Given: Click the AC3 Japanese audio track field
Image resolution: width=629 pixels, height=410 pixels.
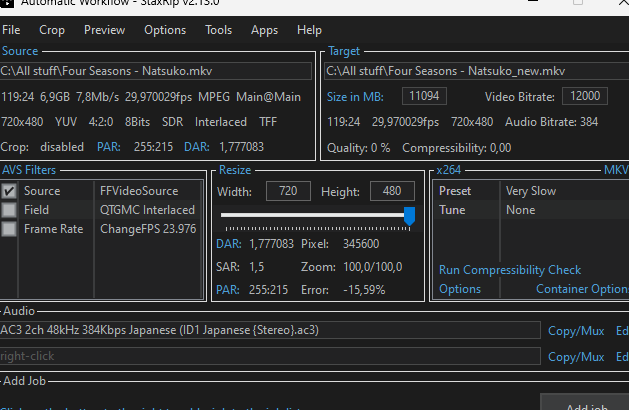Looking at the screenshot, I should tap(270, 330).
